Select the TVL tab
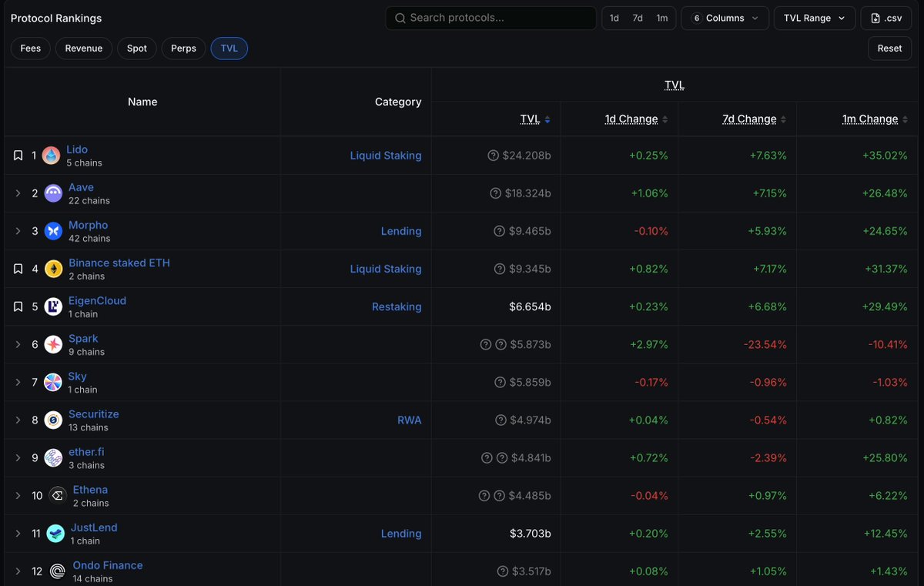Viewport: 924px width, 586px height. pos(229,48)
